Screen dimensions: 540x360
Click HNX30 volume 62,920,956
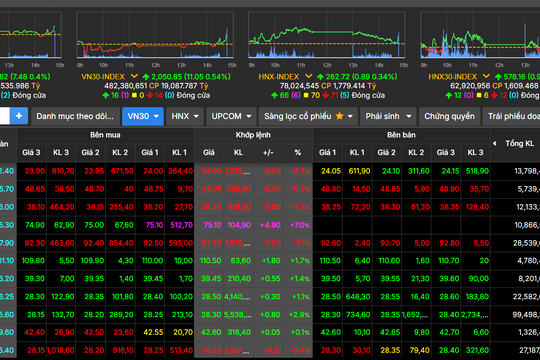[x=470, y=86]
